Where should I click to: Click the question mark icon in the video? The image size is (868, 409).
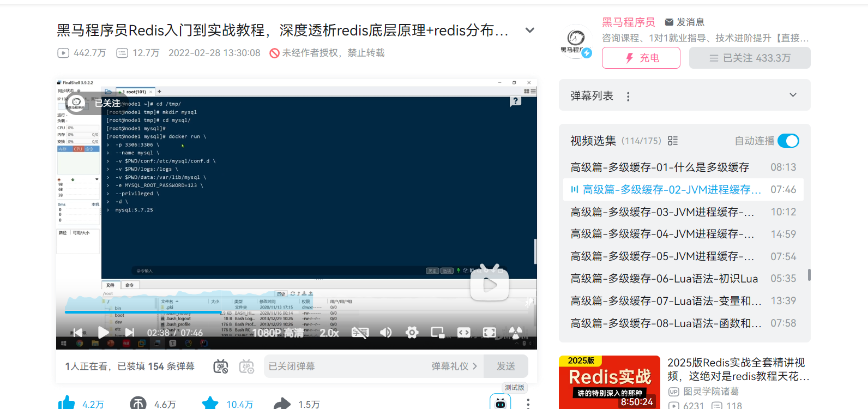point(515,101)
